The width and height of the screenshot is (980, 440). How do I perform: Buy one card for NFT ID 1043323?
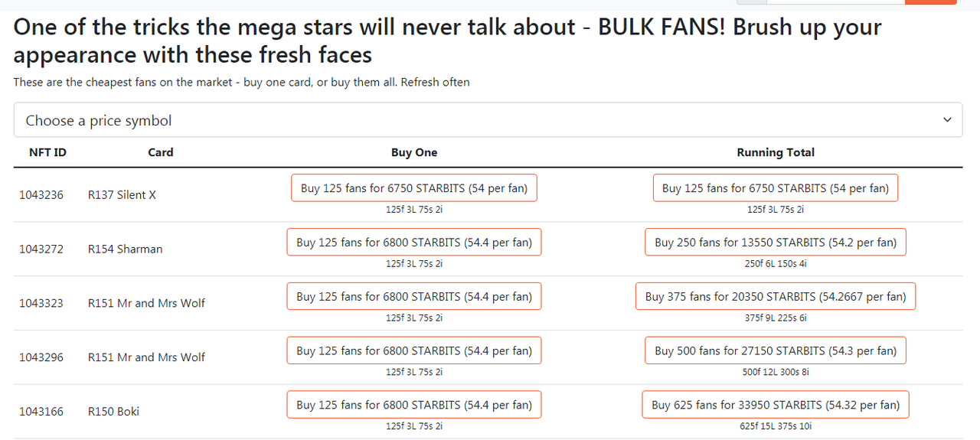[x=414, y=296]
